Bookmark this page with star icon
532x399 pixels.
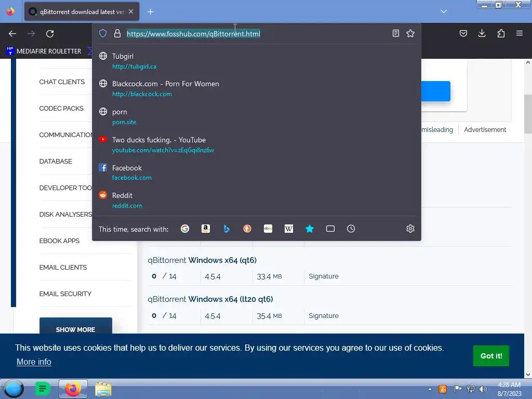click(410, 33)
